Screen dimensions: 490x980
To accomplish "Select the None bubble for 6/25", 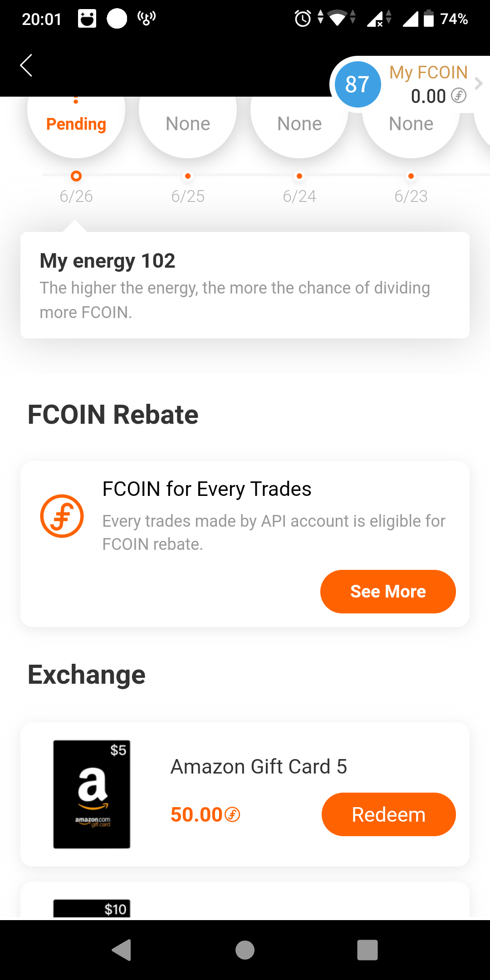I will [188, 124].
